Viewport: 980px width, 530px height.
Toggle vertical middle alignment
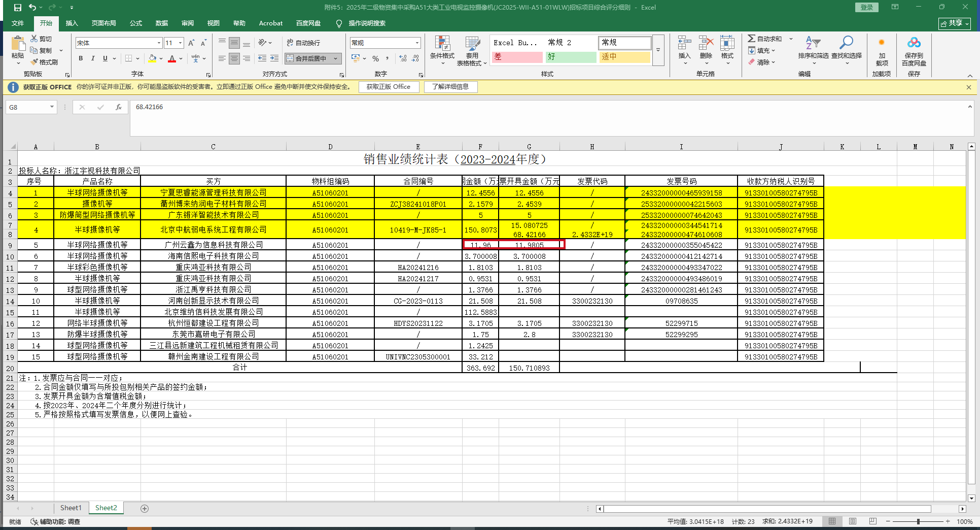point(234,43)
